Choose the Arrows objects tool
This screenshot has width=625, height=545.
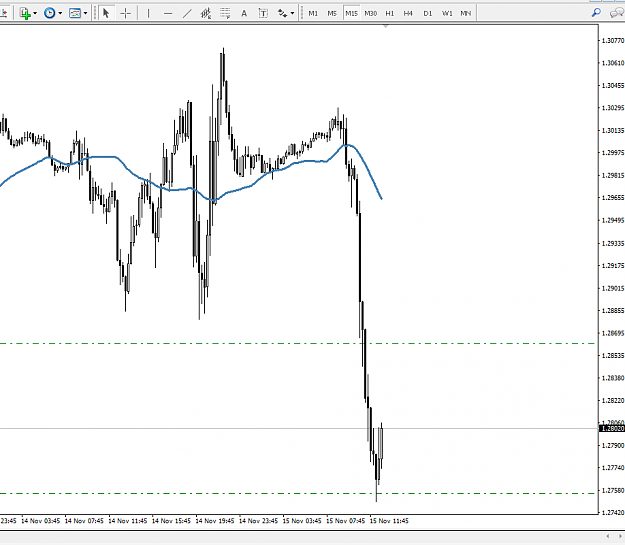[283, 13]
